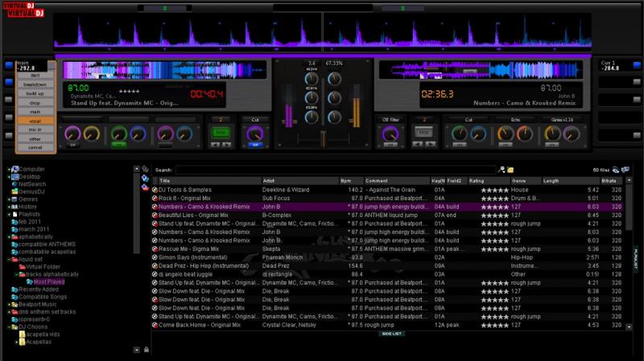644x361 pixels.
Task: Toggle the button below right deck Echo knobs
Action: click(x=505, y=145)
